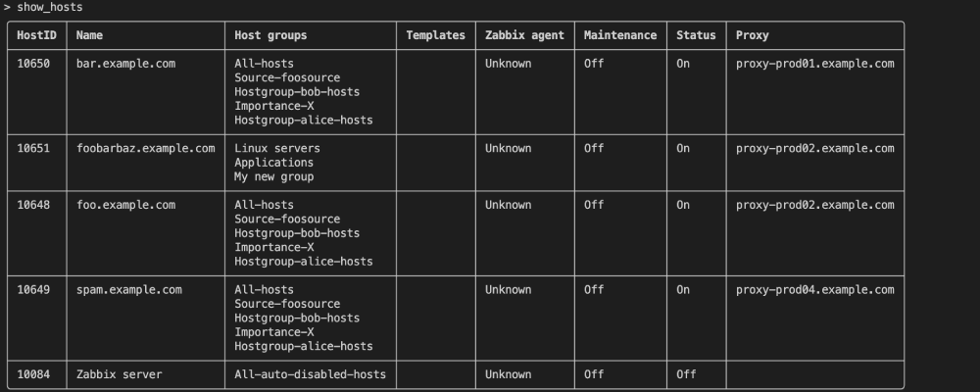
Task: Select the Templates column header
Action: coord(435,35)
